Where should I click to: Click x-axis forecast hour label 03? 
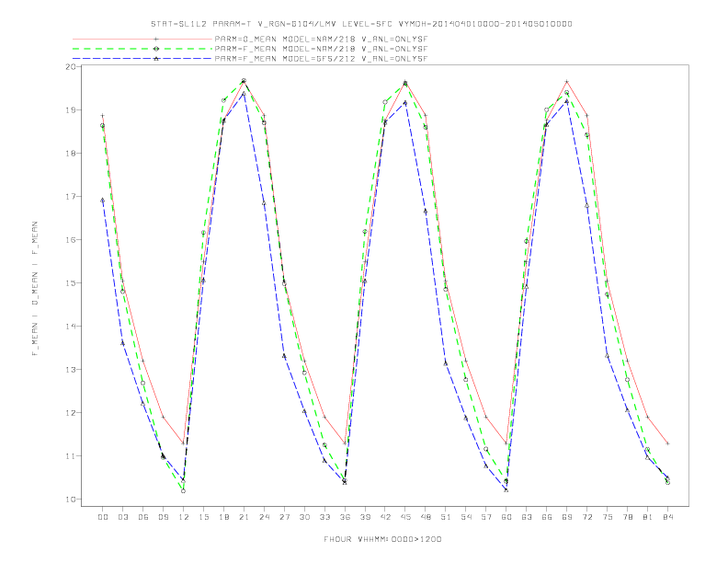coord(122,517)
